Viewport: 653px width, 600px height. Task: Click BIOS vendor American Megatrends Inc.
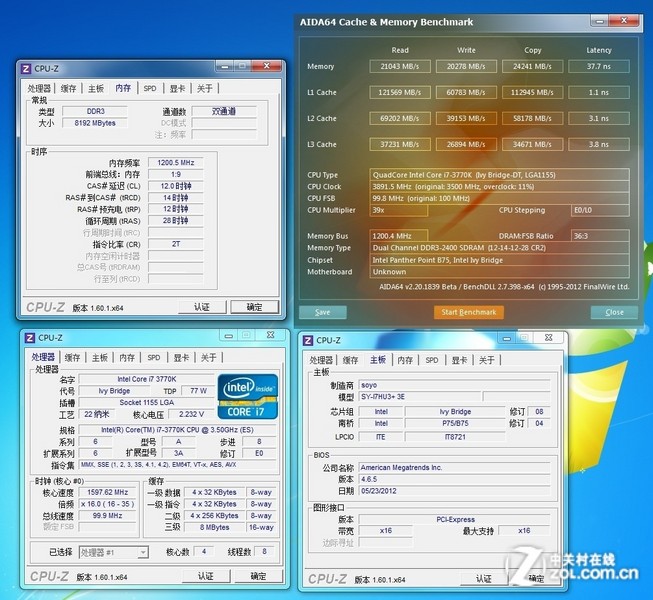coord(454,468)
